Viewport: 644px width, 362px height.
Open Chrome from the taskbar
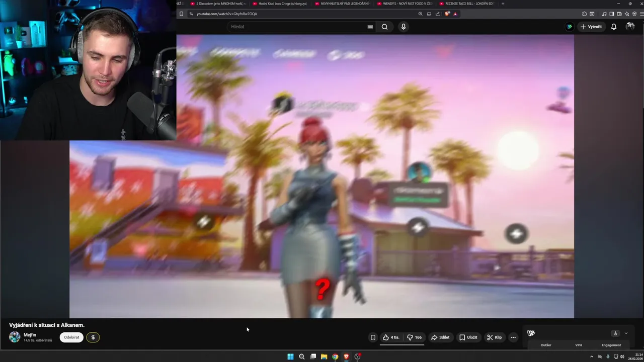tap(335, 356)
